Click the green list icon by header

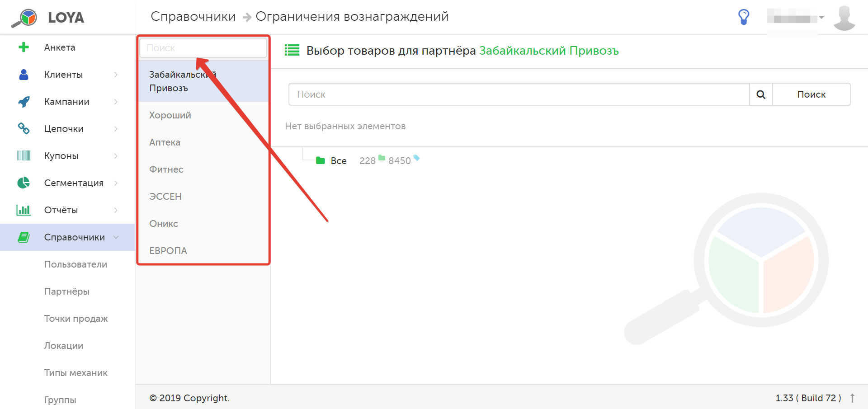coord(292,50)
